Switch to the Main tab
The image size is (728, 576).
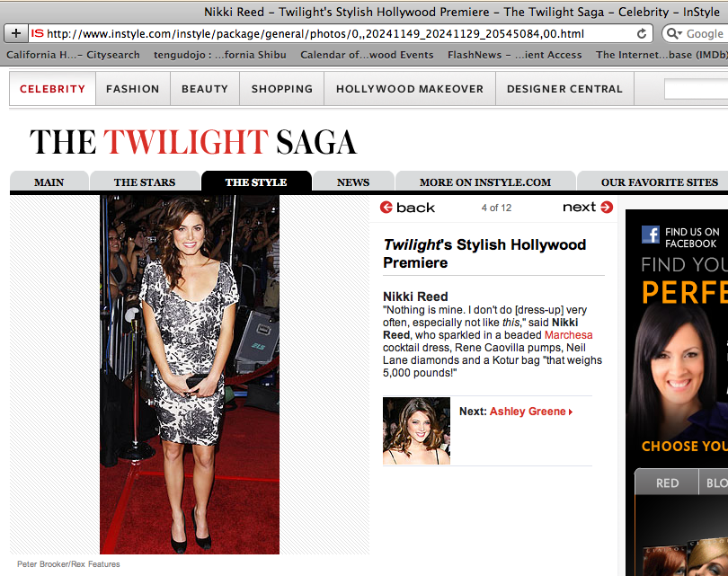pyautogui.click(x=49, y=182)
